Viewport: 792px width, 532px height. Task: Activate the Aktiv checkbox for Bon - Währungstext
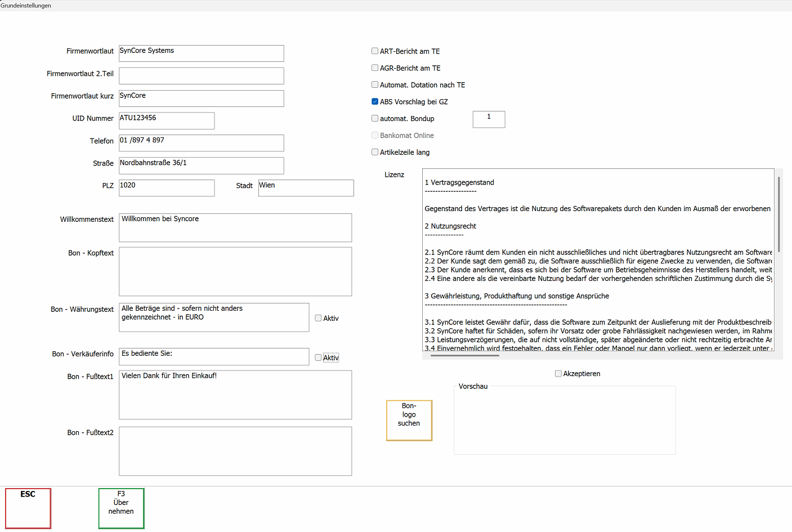coord(319,318)
